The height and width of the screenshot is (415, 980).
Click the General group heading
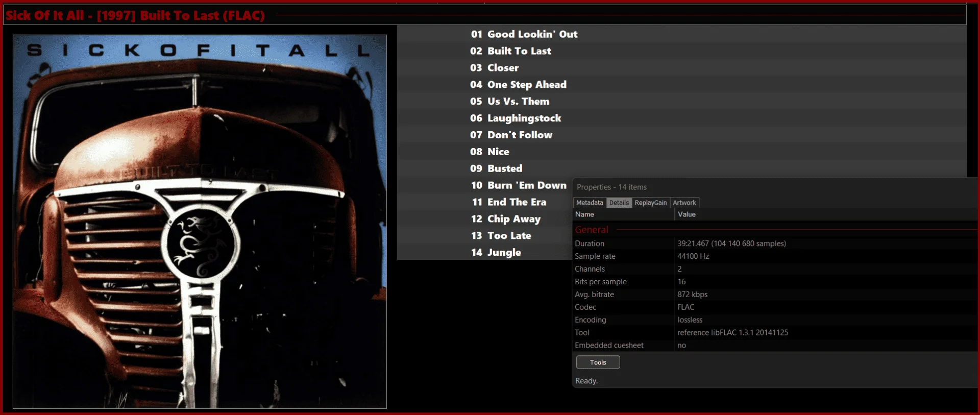pos(592,230)
